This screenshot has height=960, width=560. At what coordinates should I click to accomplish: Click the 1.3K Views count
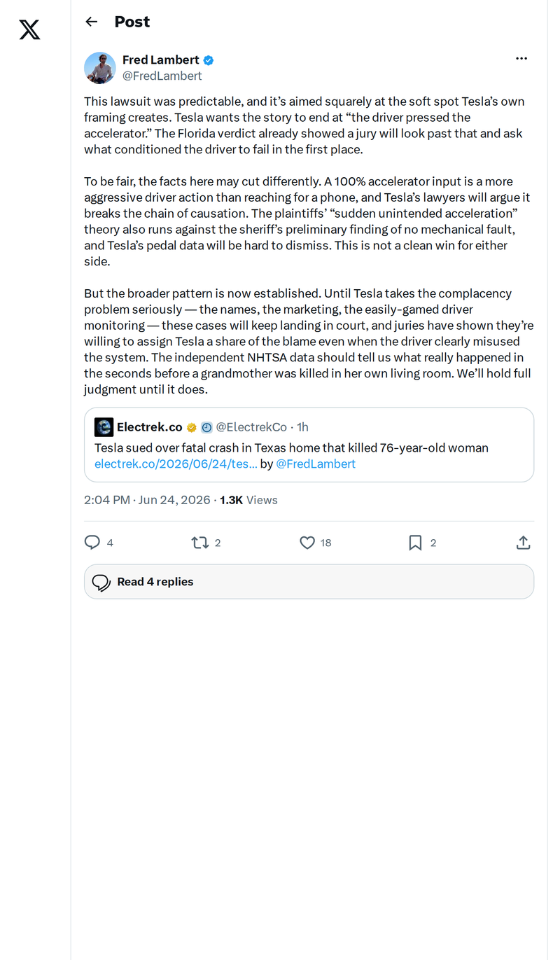click(x=248, y=500)
